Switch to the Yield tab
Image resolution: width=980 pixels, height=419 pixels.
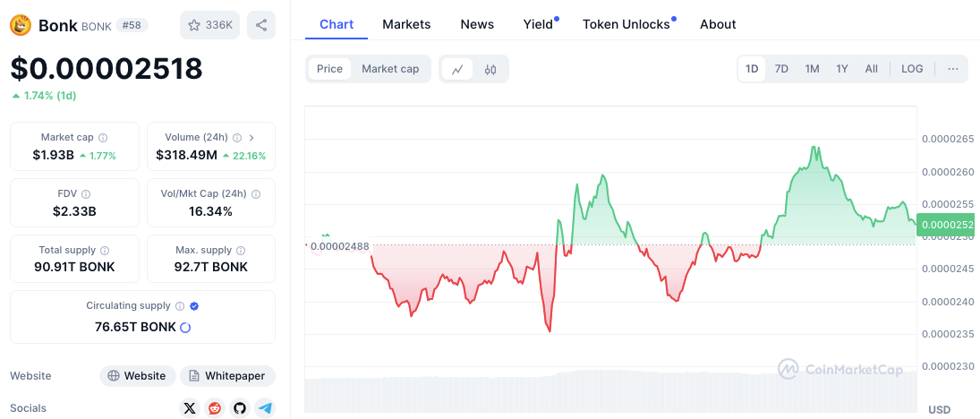[539, 24]
